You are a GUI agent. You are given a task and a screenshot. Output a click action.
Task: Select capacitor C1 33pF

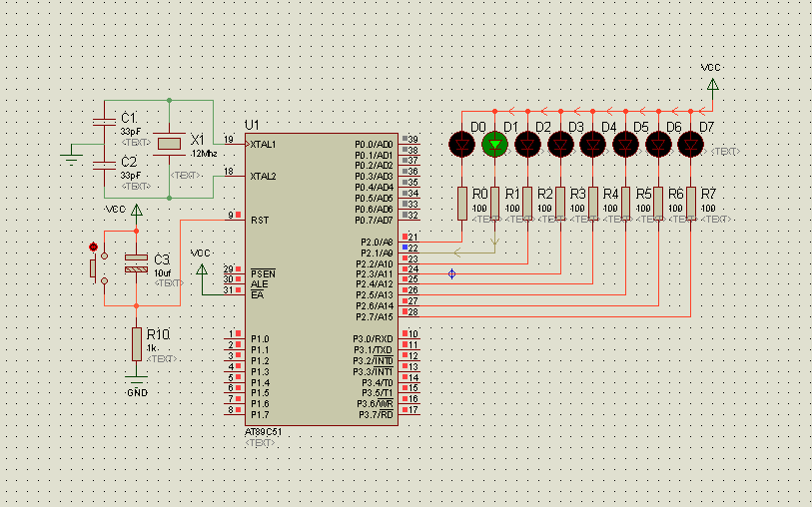click(x=104, y=122)
